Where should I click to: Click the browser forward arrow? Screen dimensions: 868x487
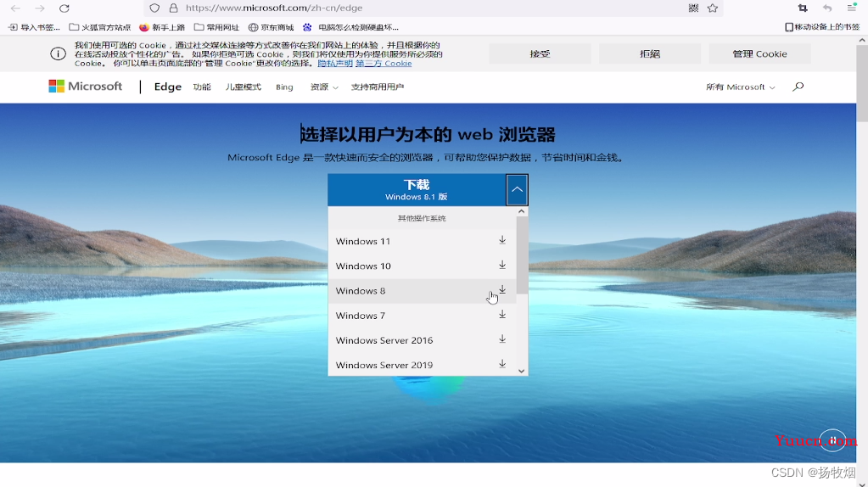point(40,8)
